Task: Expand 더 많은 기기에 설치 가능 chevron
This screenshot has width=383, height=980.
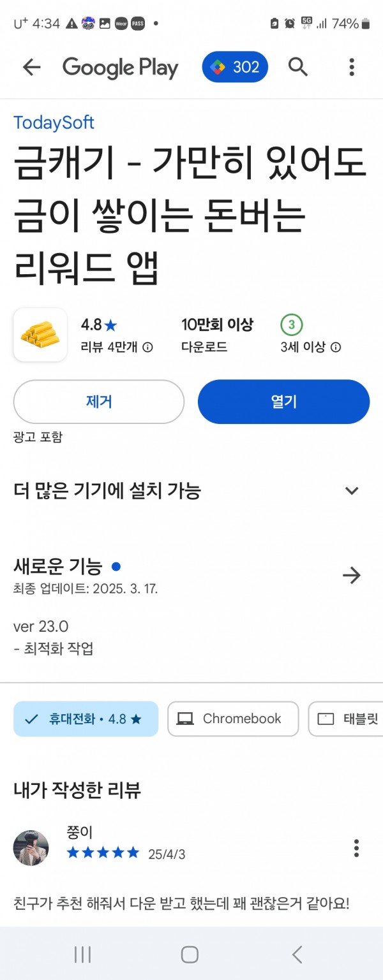Action: pos(352,490)
